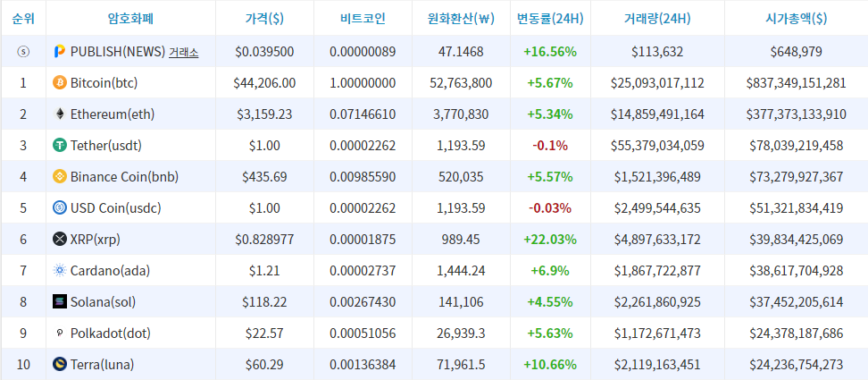Click Solana won value 141,106
The image size is (868, 380).
[x=461, y=302]
